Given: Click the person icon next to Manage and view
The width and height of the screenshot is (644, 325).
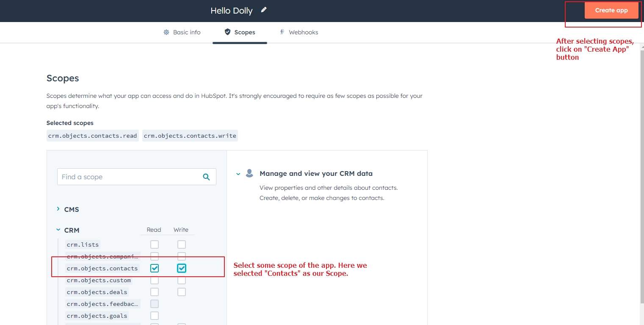Looking at the screenshot, I should 249,173.
